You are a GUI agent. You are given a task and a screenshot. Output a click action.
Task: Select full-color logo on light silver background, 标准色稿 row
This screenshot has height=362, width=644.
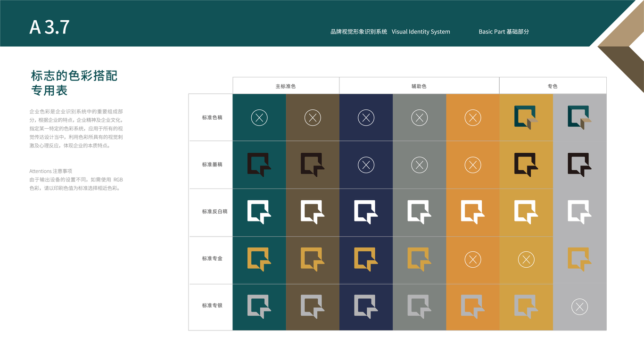coord(580,117)
